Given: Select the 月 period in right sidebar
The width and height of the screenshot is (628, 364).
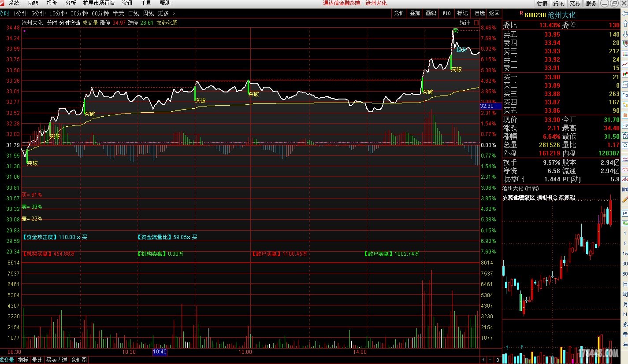Looking at the screenshot, I should click(x=625, y=304).
